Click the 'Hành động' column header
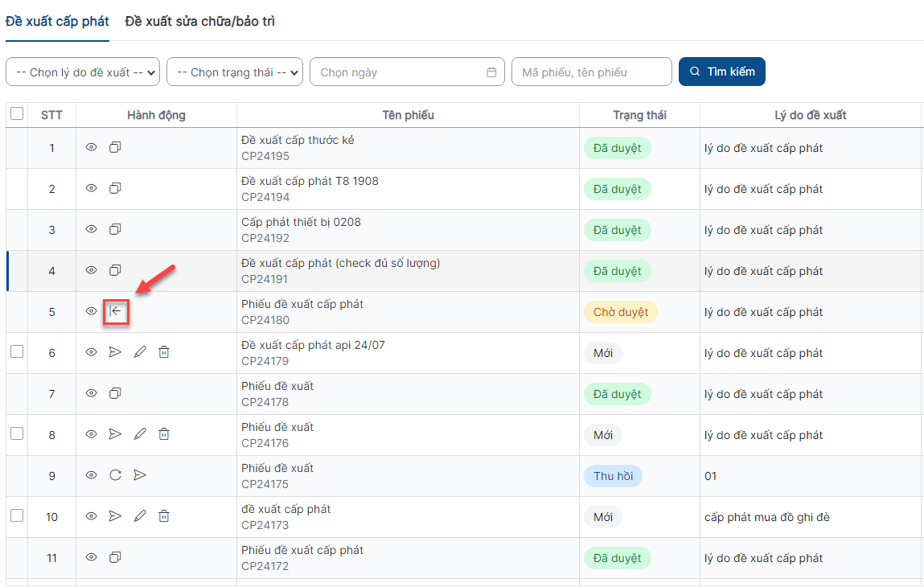The height and width of the screenshot is (587, 924). tap(156, 115)
